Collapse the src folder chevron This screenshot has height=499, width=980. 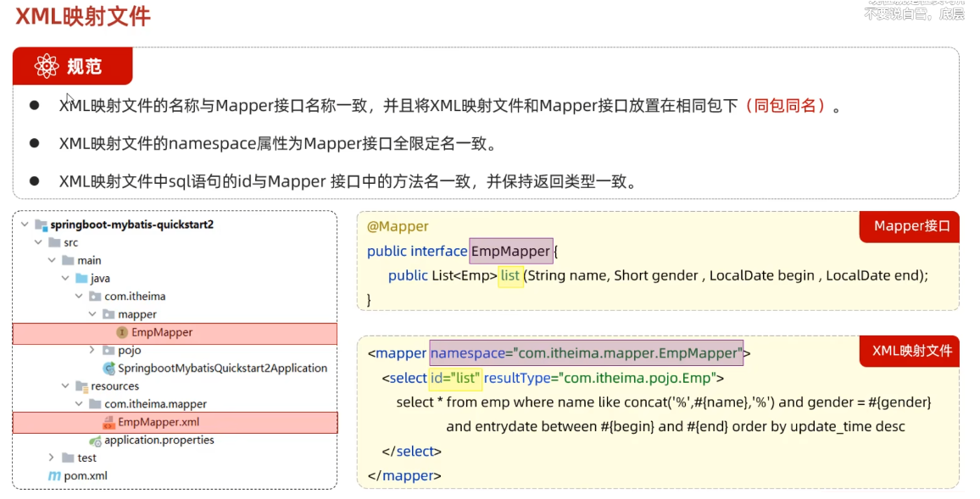point(38,242)
